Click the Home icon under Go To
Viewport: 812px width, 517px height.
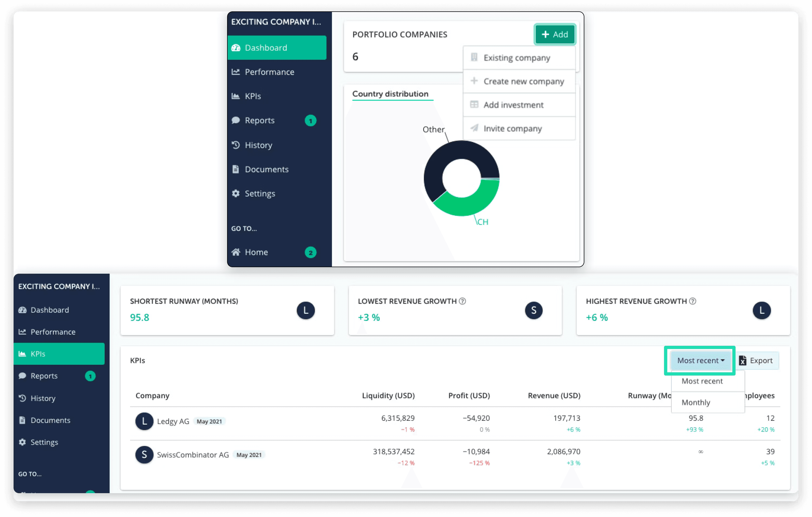pyautogui.click(x=236, y=252)
